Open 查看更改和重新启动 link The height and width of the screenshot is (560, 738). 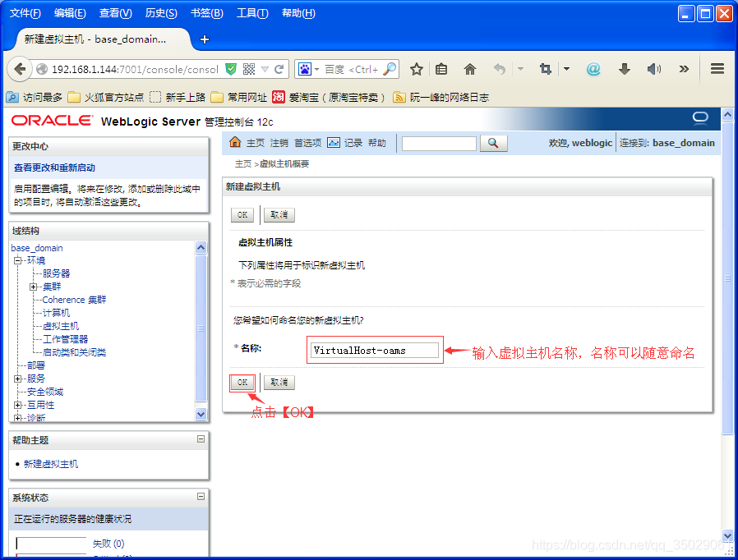(x=54, y=168)
